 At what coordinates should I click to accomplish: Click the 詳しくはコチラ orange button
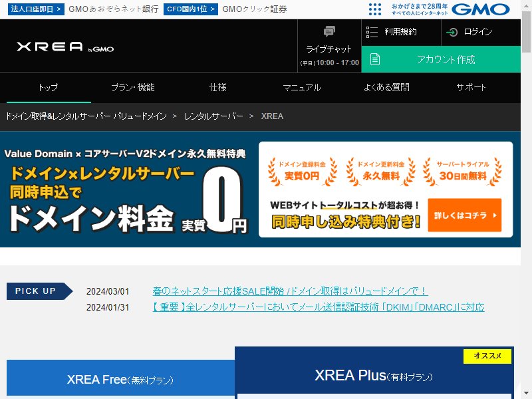click(x=464, y=215)
